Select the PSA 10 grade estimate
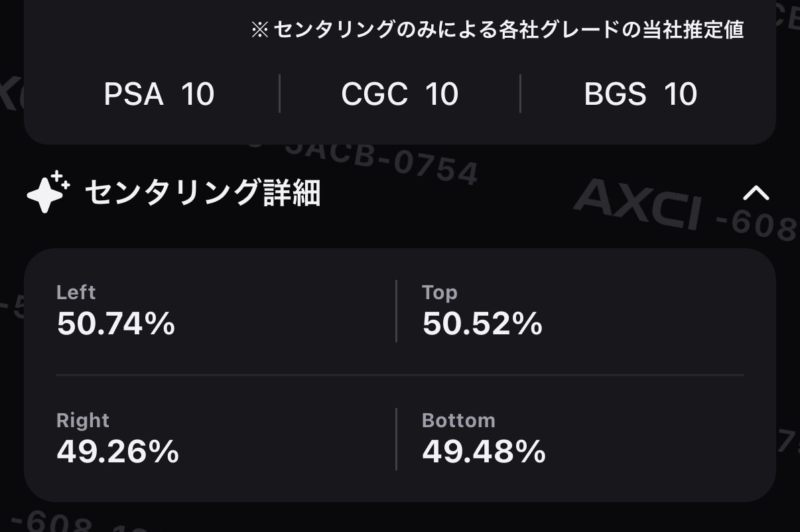 pyautogui.click(x=159, y=94)
